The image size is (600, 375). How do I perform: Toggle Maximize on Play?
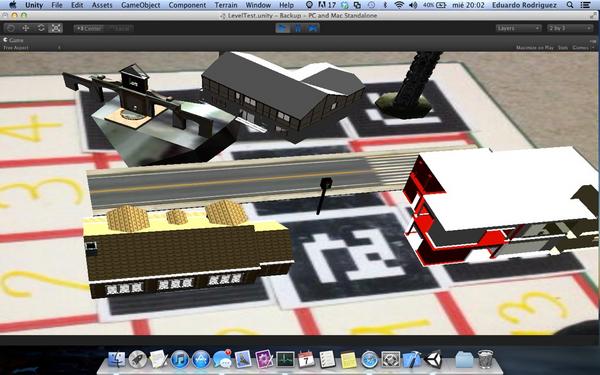coord(535,48)
